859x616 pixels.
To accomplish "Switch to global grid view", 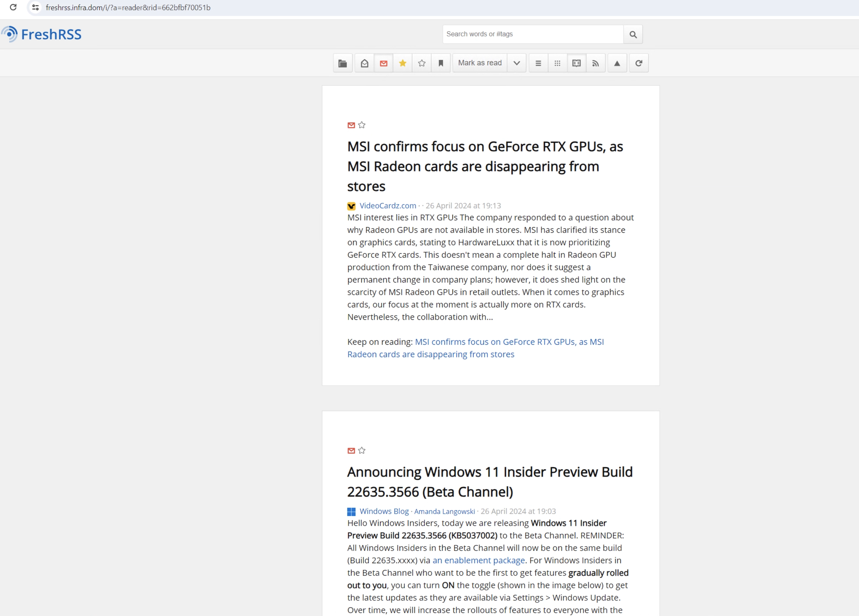I will [x=557, y=63].
